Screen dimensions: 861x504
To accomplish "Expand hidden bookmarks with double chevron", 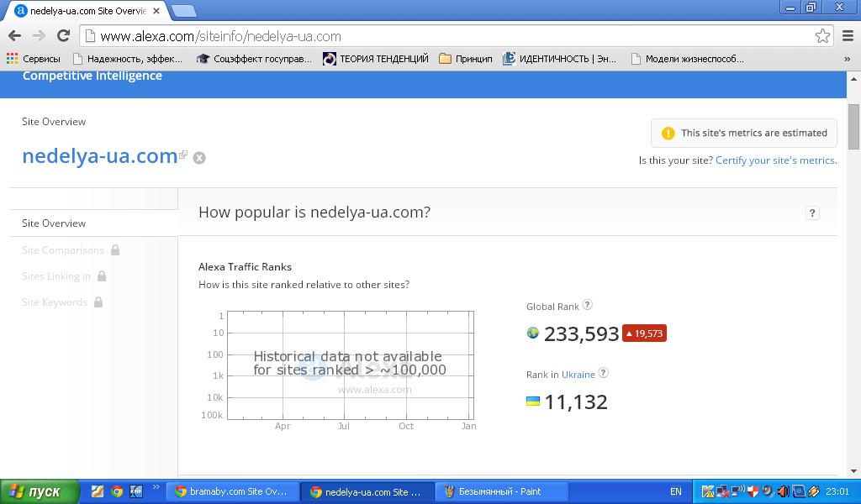I will click(848, 59).
